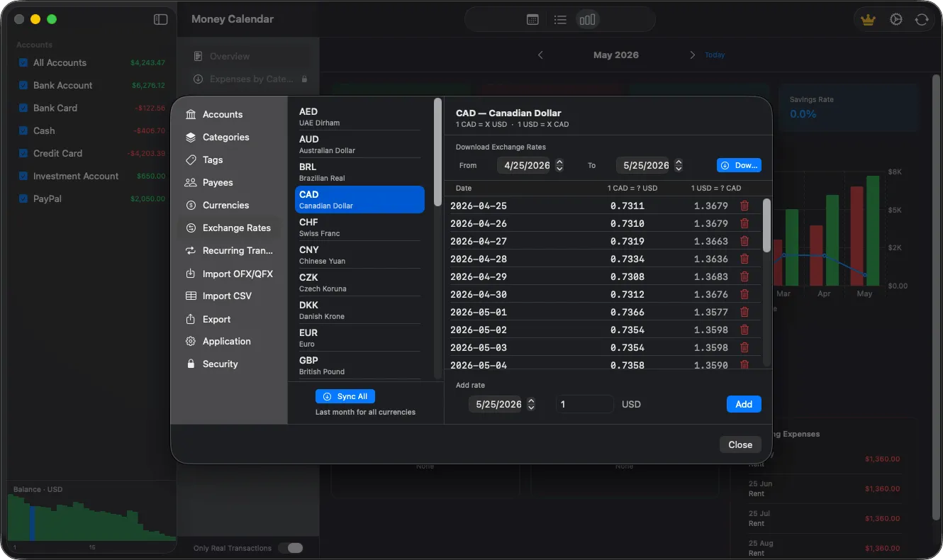Delete the 2026-04-28 exchange rate
The image size is (943, 560).
(x=744, y=259)
